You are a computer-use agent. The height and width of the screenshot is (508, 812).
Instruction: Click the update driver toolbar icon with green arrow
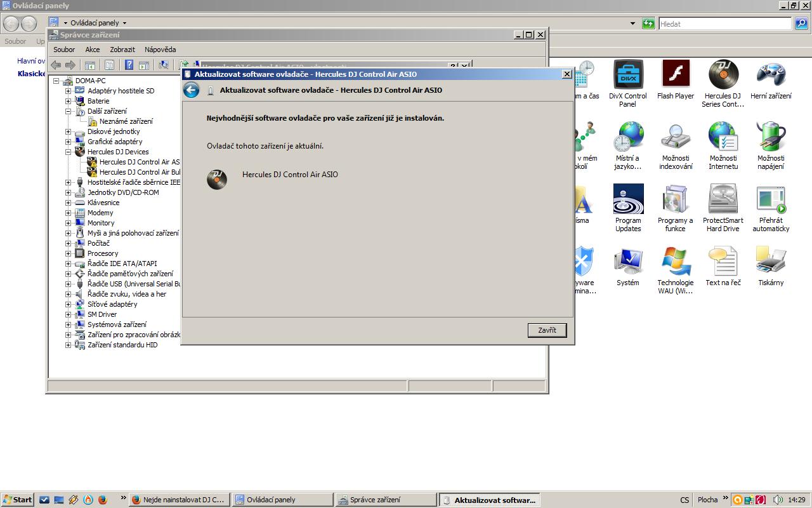[183, 65]
